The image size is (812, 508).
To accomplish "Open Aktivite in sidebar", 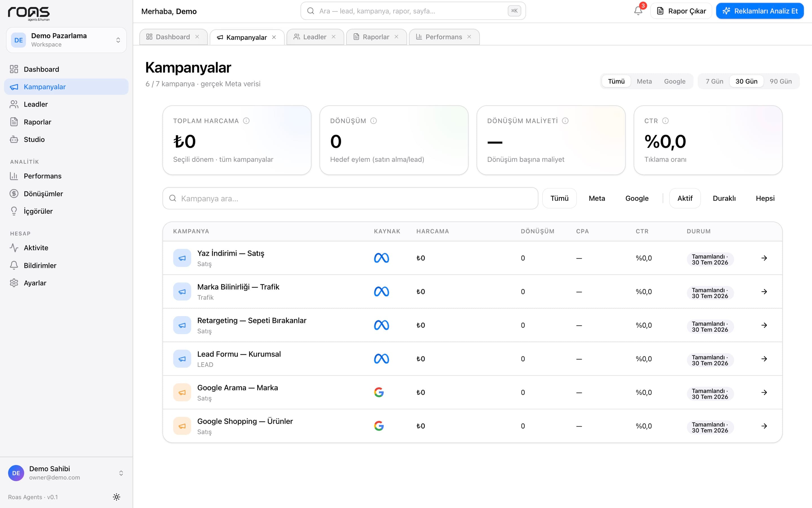I will (66, 248).
